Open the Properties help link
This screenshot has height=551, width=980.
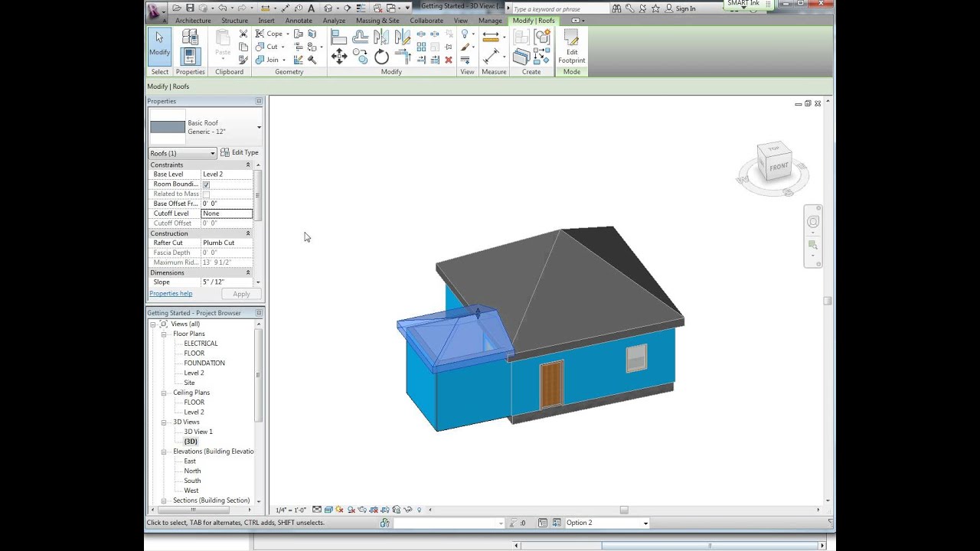(x=171, y=294)
